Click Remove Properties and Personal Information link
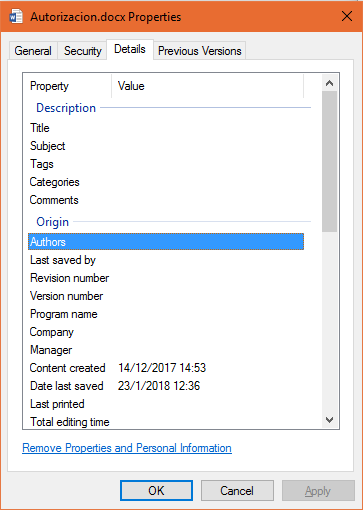This screenshot has width=363, height=510. [x=127, y=448]
